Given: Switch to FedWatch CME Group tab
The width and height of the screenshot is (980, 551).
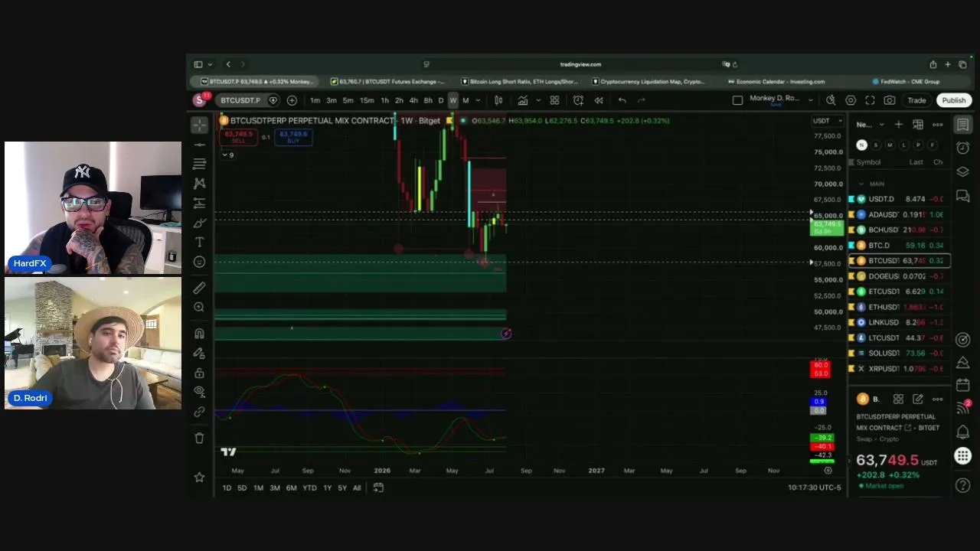Looking at the screenshot, I should (x=906, y=82).
